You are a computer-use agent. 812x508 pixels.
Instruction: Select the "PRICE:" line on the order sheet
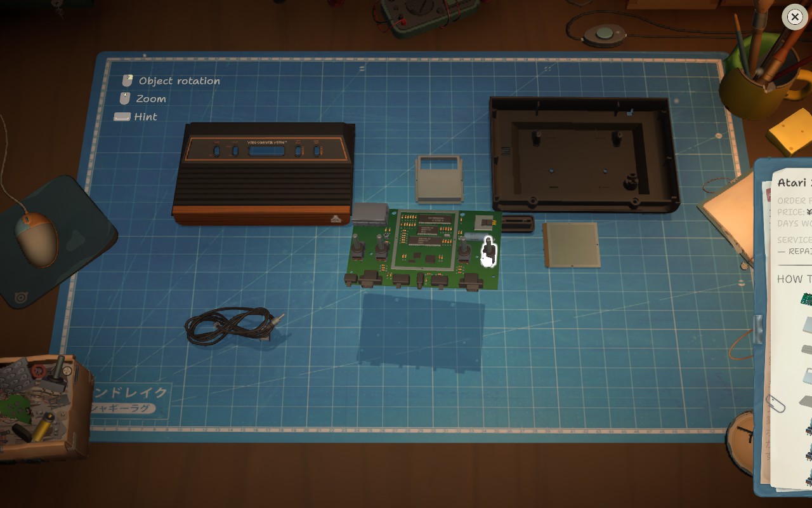[x=794, y=212]
